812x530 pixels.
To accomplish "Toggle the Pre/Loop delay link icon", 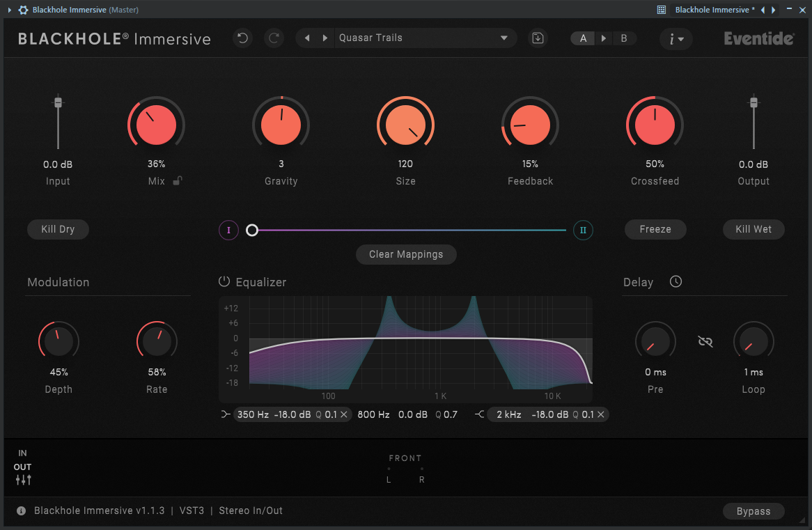I will tap(705, 341).
